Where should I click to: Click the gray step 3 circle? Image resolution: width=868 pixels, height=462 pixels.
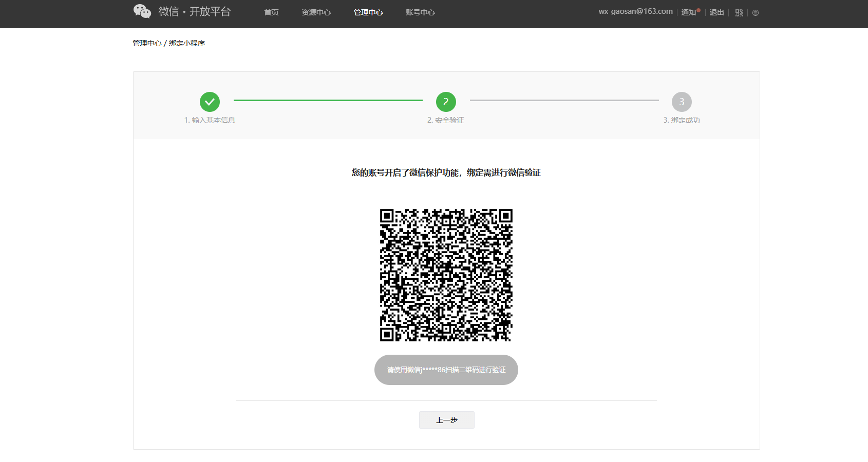click(682, 102)
